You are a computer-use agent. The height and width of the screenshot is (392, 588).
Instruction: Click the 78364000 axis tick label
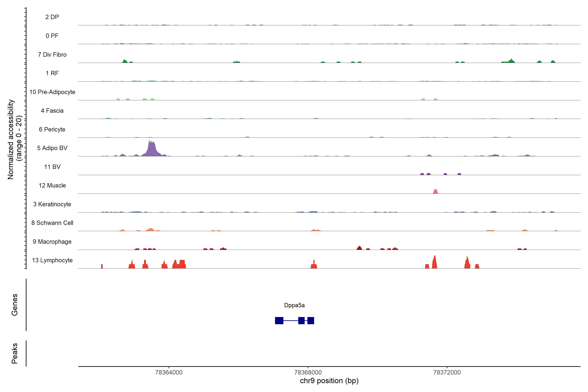[169, 372]
